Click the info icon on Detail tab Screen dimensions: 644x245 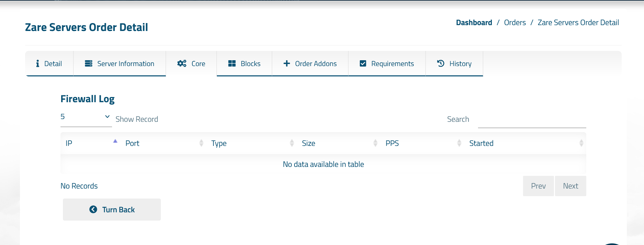(x=37, y=64)
